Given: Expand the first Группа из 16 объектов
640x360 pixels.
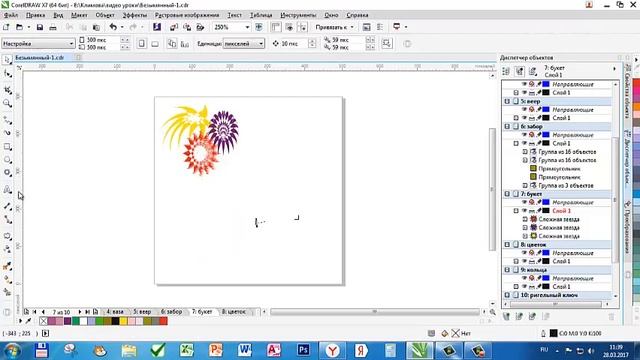Looking at the screenshot, I should pos(525,152).
